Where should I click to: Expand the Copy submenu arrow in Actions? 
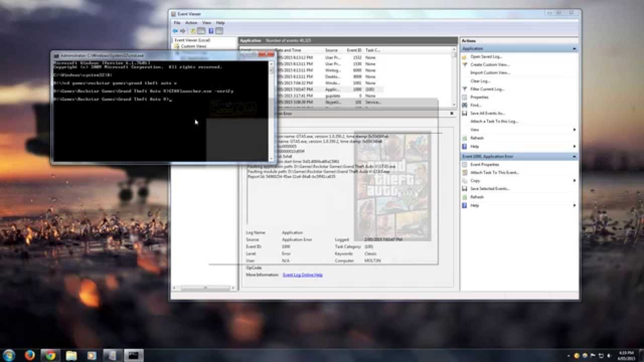pos(575,180)
